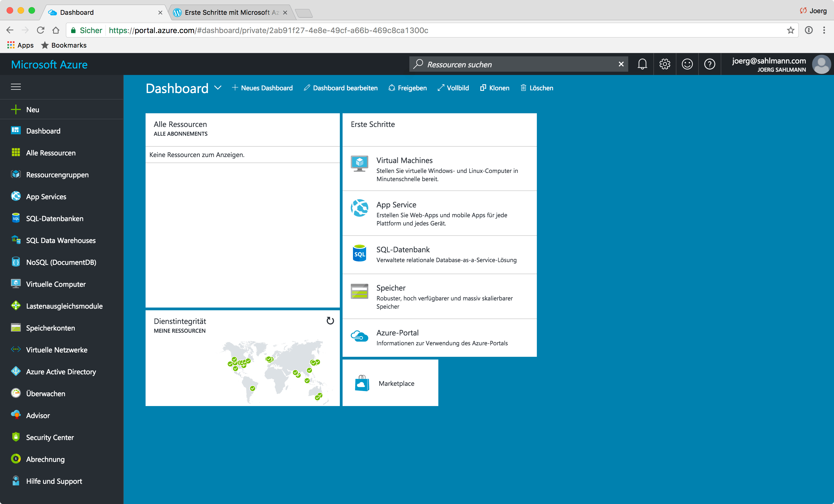This screenshot has width=834, height=504.
Task: Click the Abrechnung icon in sidebar
Action: tap(16, 459)
